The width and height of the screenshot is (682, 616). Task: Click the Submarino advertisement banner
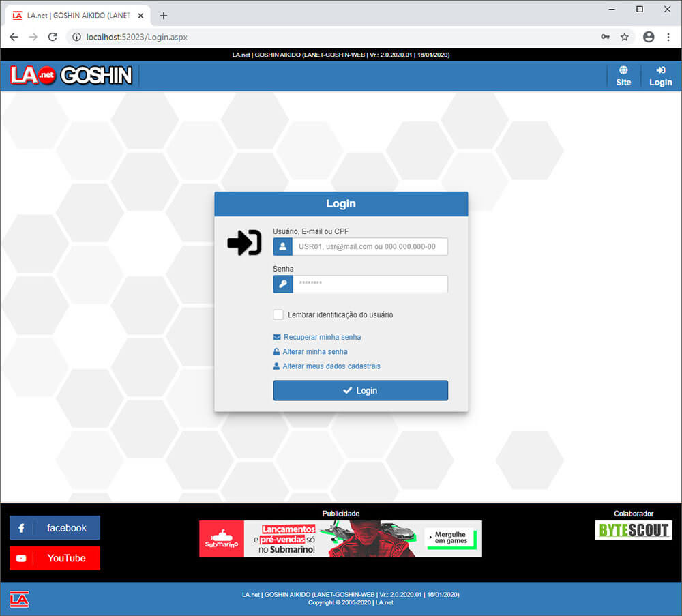click(x=340, y=538)
